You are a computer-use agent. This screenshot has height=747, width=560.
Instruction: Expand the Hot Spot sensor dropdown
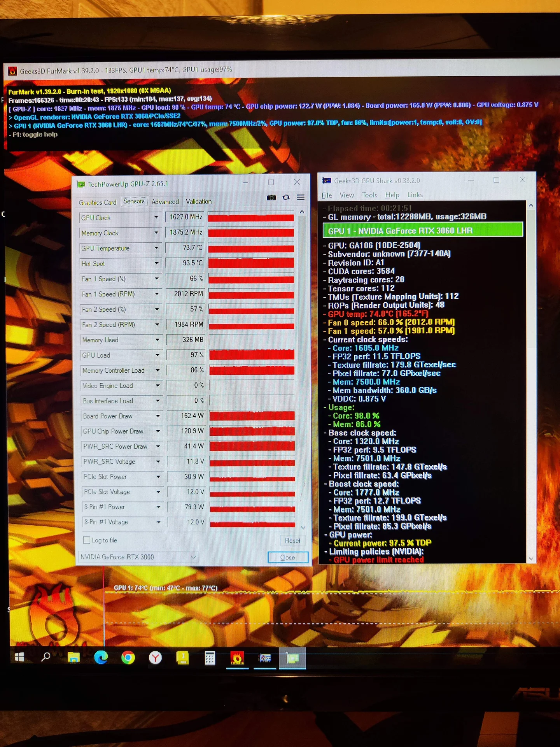156,263
